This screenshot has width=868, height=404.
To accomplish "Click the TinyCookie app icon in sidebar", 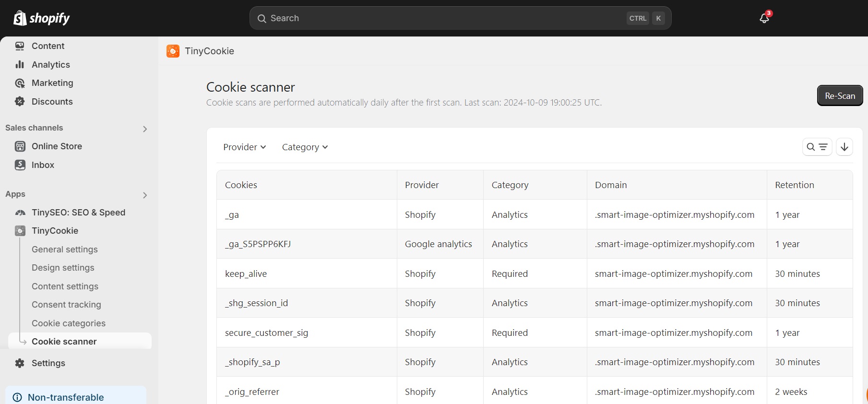I will (x=20, y=231).
